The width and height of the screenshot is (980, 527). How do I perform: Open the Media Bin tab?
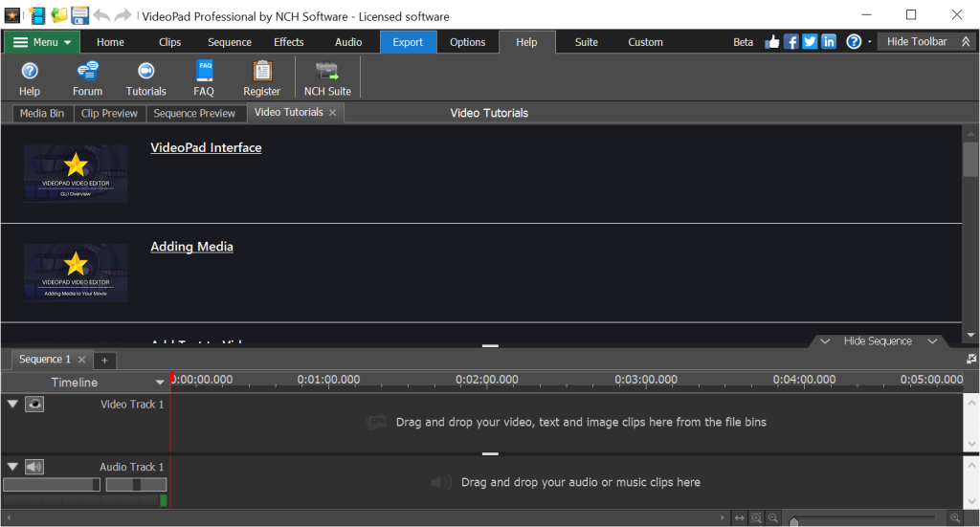[x=42, y=113]
